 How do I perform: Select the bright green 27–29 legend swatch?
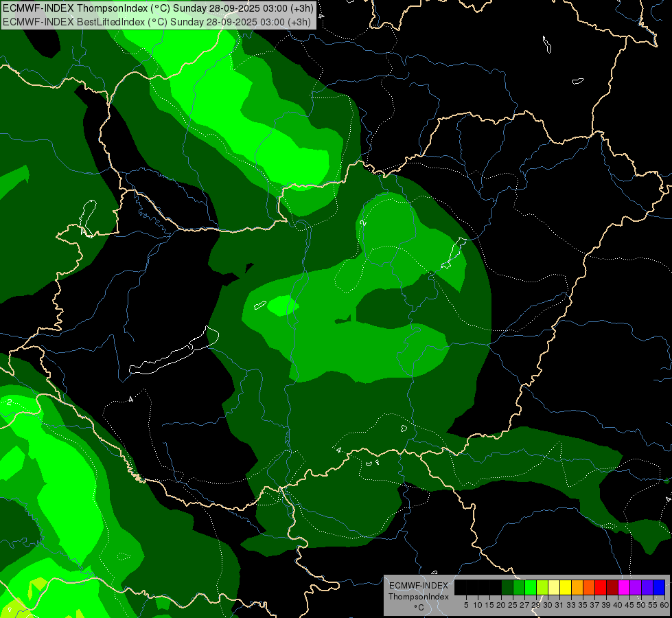tap(531, 587)
